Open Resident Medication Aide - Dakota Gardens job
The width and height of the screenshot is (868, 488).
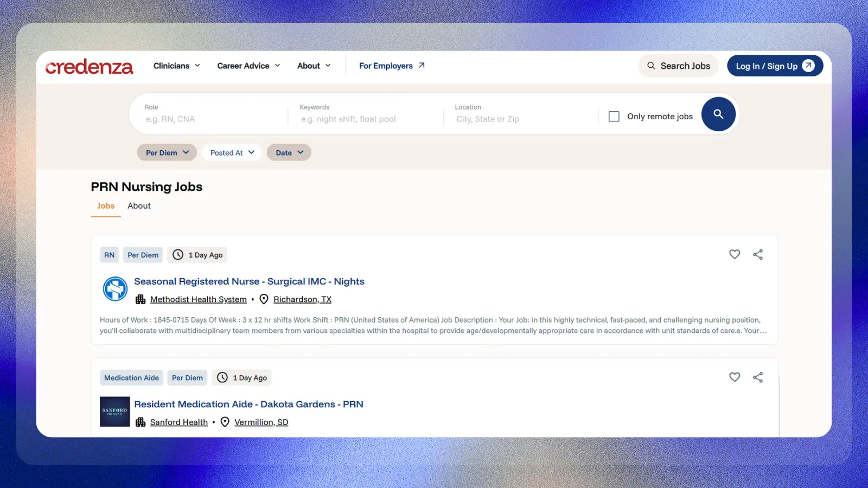248,404
